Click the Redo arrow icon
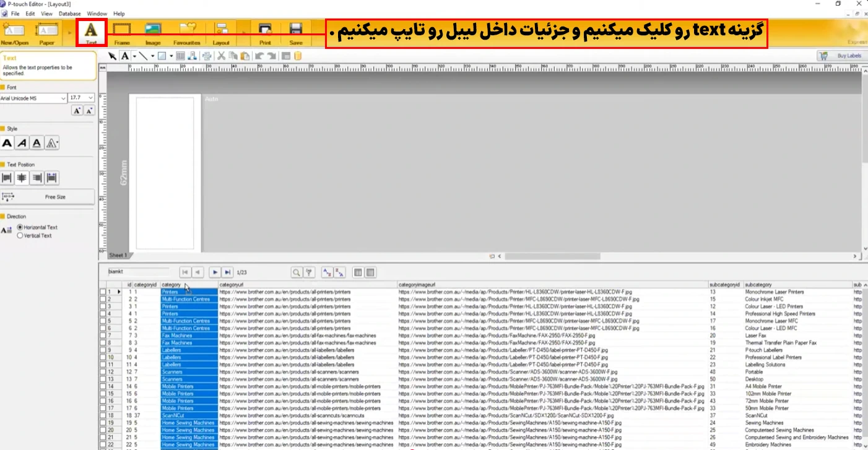This screenshot has height=450, width=868. pos(271,56)
